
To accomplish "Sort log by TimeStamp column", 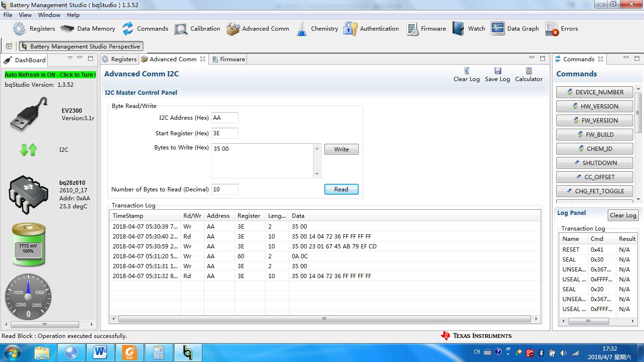I will coord(145,215).
